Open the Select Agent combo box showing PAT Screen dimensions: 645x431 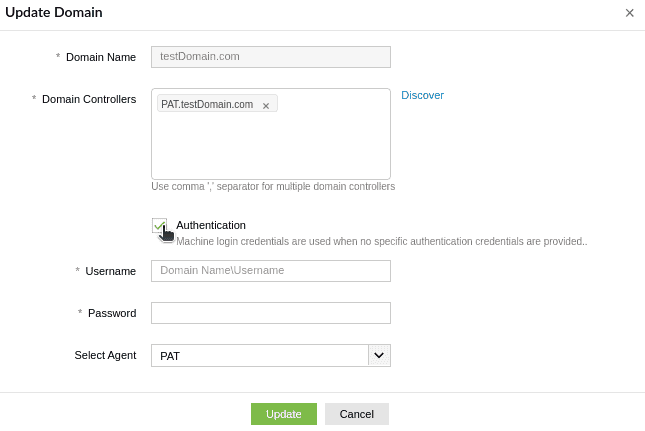pyautogui.click(x=260, y=355)
